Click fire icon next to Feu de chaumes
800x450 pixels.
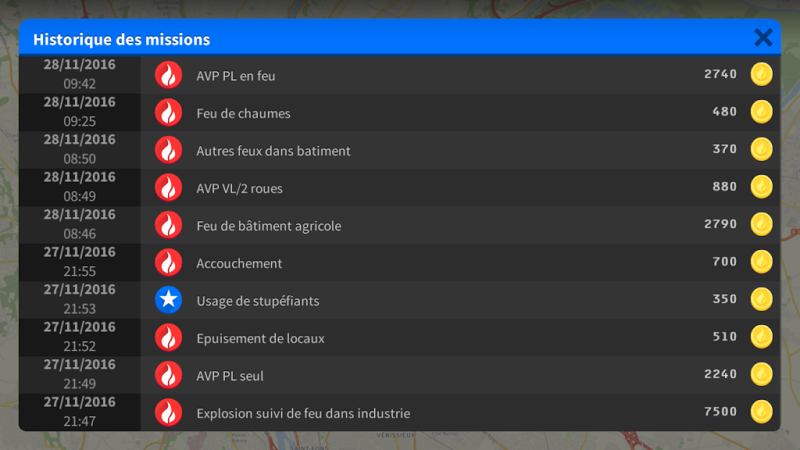[169, 112]
